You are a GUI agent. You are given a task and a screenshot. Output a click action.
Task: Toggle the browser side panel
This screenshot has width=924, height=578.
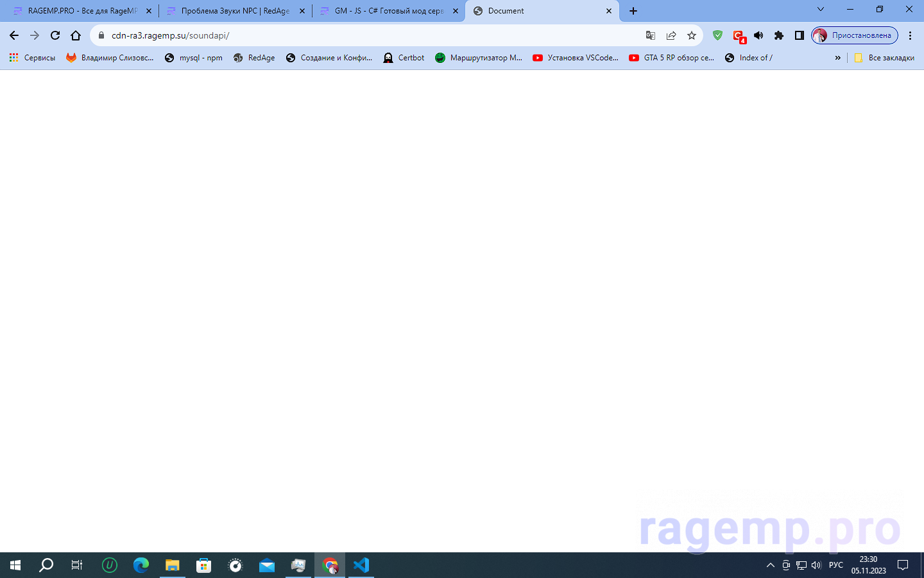click(799, 35)
